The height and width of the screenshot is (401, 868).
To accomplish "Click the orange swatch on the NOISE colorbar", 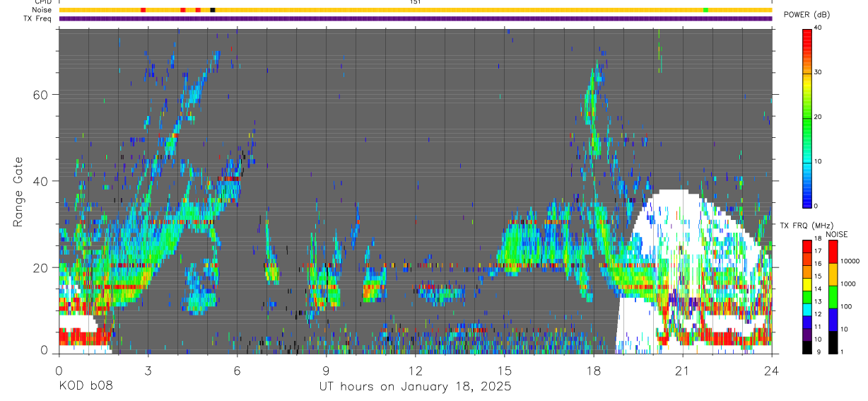I will 833,274.
